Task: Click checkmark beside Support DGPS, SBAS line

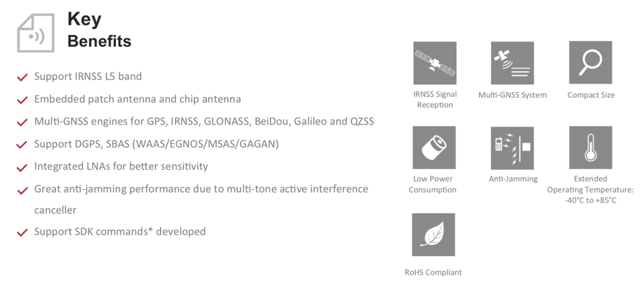Action: click(22, 145)
